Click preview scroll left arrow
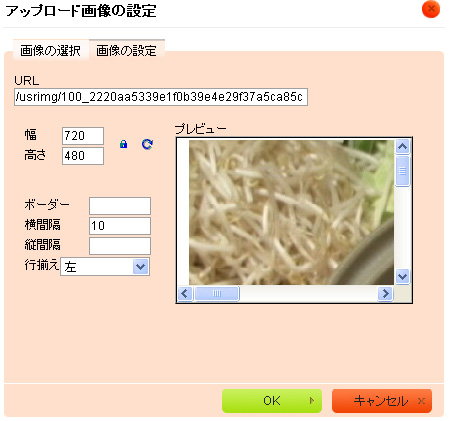The width and height of the screenshot is (449, 421). click(x=185, y=294)
